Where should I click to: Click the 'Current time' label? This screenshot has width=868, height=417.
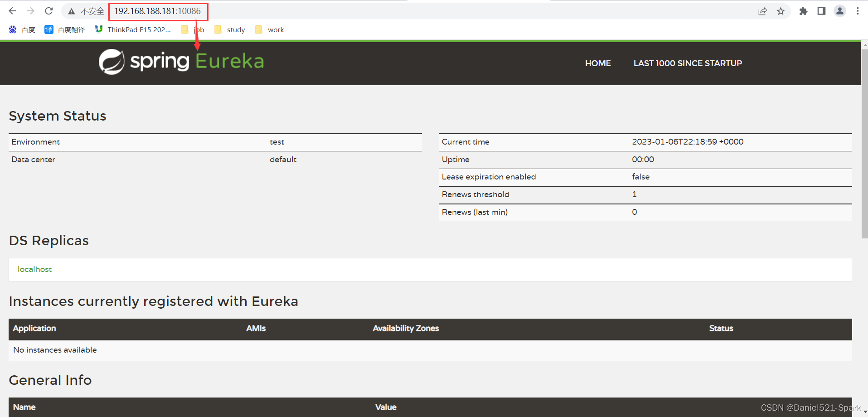[466, 142]
